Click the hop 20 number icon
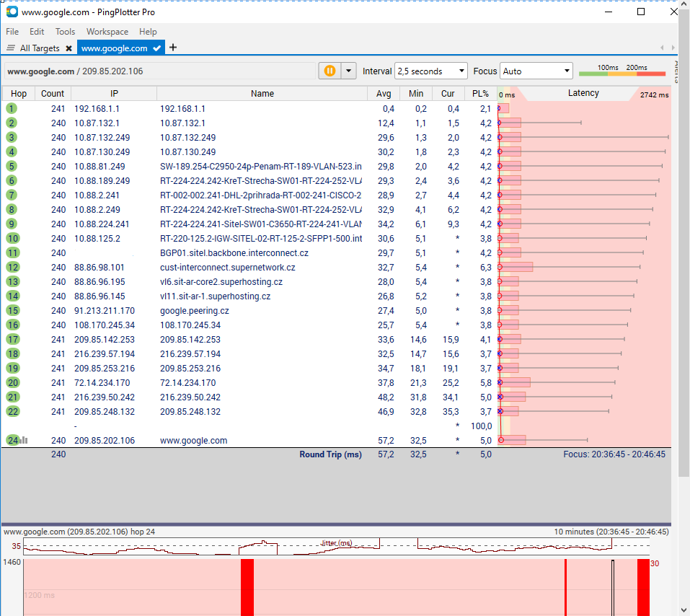690x616 pixels. tap(12, 382)
